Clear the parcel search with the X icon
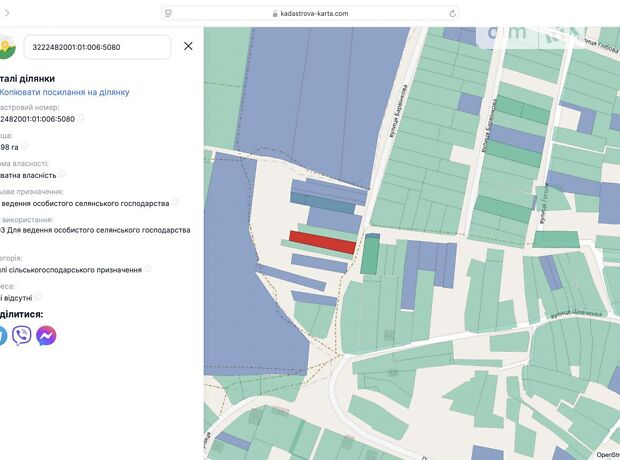 tap(188, 46)
